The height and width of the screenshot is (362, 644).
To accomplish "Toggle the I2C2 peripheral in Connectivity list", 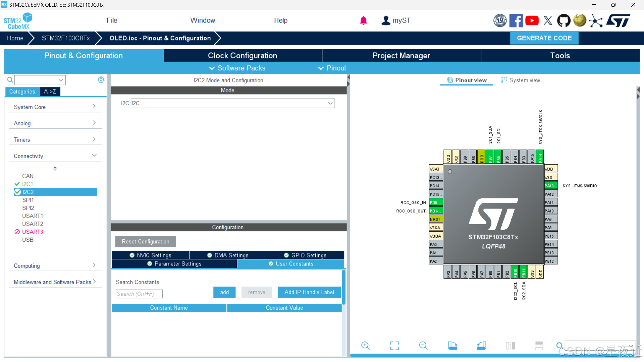I will [x=28, y=192].
